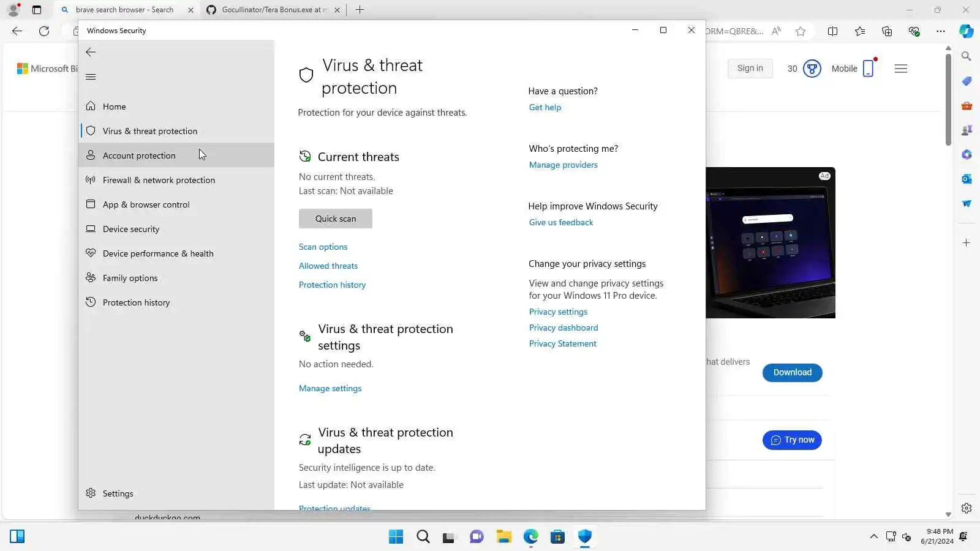
Task: Open Microsoft Store from taskbar
Action: click(x=558, y=537)
